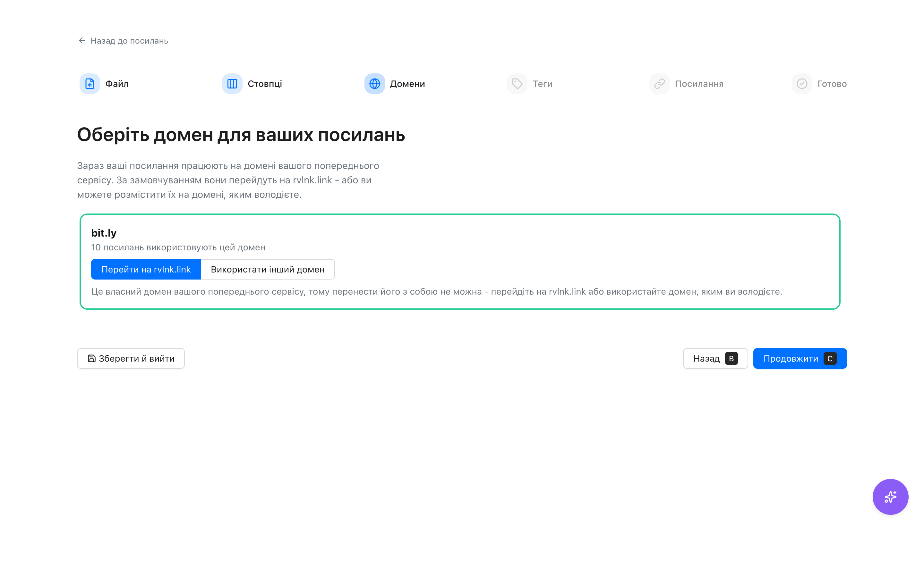Screen dimensions: 924x561
Task: Select the Посилання step label
Action: click(699, 84)
